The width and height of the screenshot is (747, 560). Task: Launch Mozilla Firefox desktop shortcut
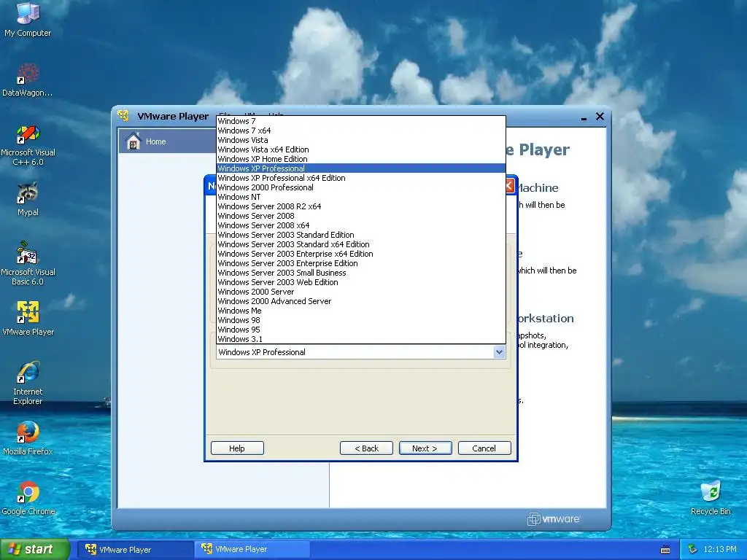coord(28,438)
